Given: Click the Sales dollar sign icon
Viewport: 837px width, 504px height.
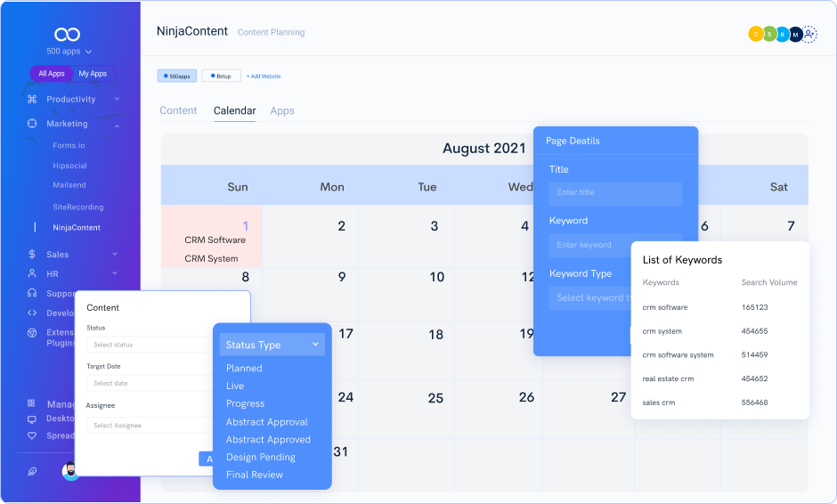Looking at the screenshot, I should (32, 254).
